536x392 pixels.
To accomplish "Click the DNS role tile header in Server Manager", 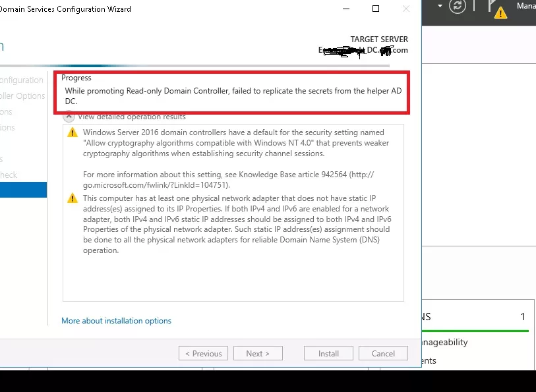I will (x=475, y=317).
